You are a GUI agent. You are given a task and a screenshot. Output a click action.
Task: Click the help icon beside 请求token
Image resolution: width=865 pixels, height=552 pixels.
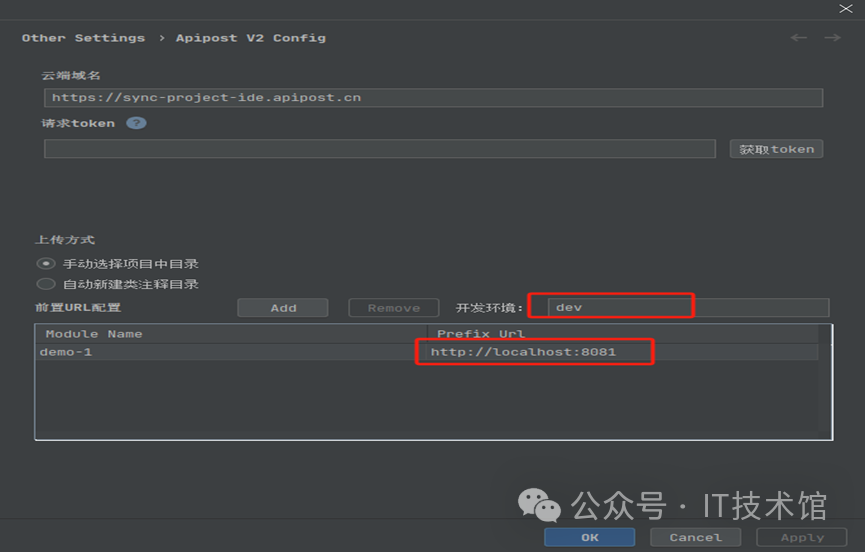pos(136,123)
